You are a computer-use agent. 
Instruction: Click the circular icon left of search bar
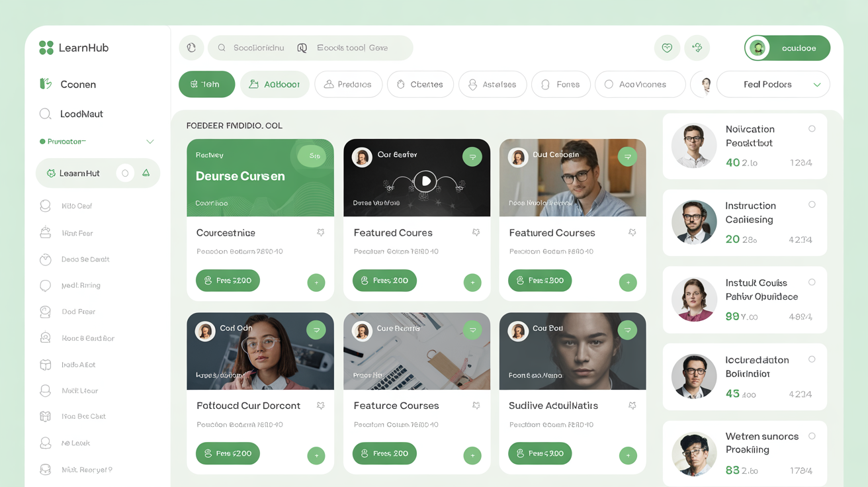(x=191, y=48)
